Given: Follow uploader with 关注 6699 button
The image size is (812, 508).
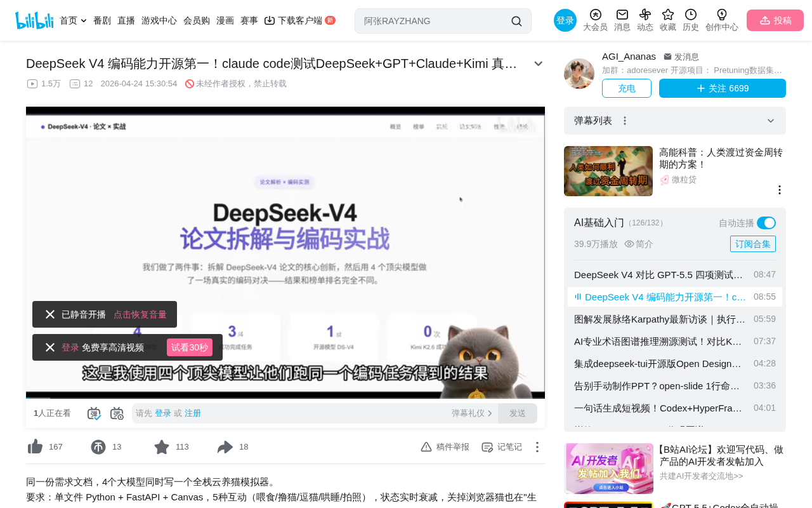Looking at the screenshot, I should pos(723,88).
